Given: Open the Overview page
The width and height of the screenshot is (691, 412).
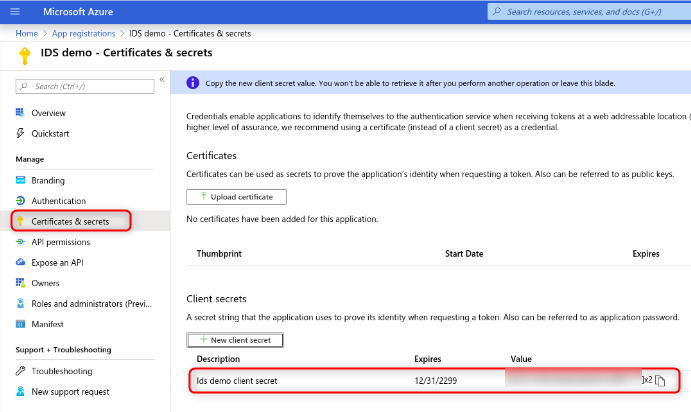Looking at the screenshot, I should coord(48,113).
